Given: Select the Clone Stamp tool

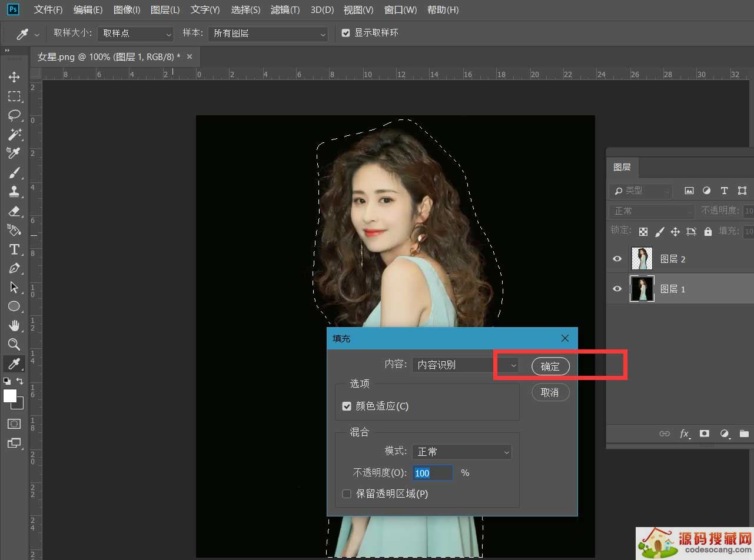Looking at the screenshot, I should 14,191.
